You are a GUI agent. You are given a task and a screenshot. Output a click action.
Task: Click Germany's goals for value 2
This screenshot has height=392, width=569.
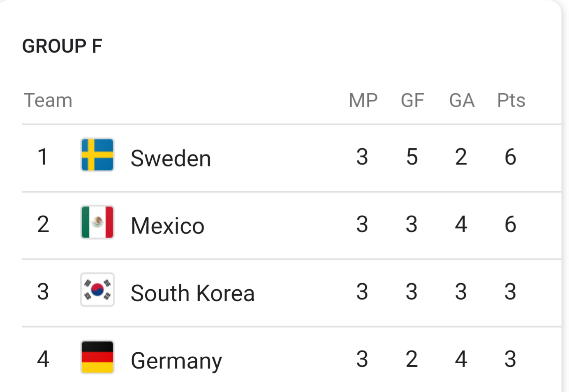click(x=412, y=359)
